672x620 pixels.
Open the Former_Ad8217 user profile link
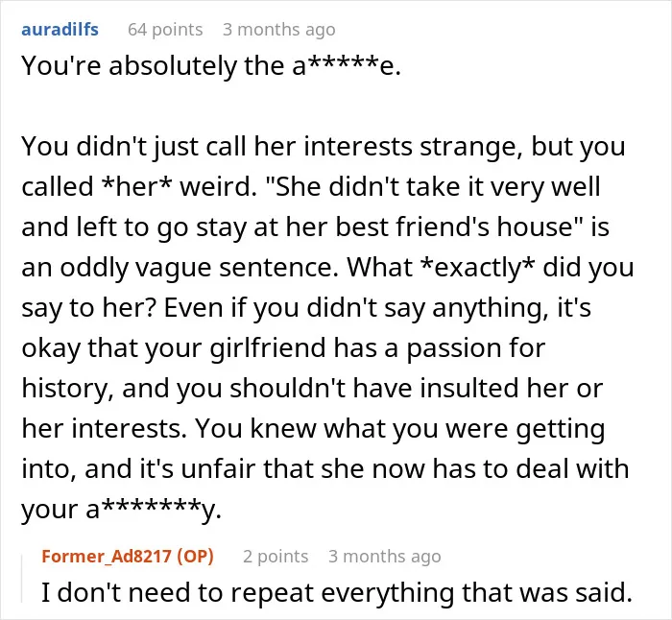[107, 556]
